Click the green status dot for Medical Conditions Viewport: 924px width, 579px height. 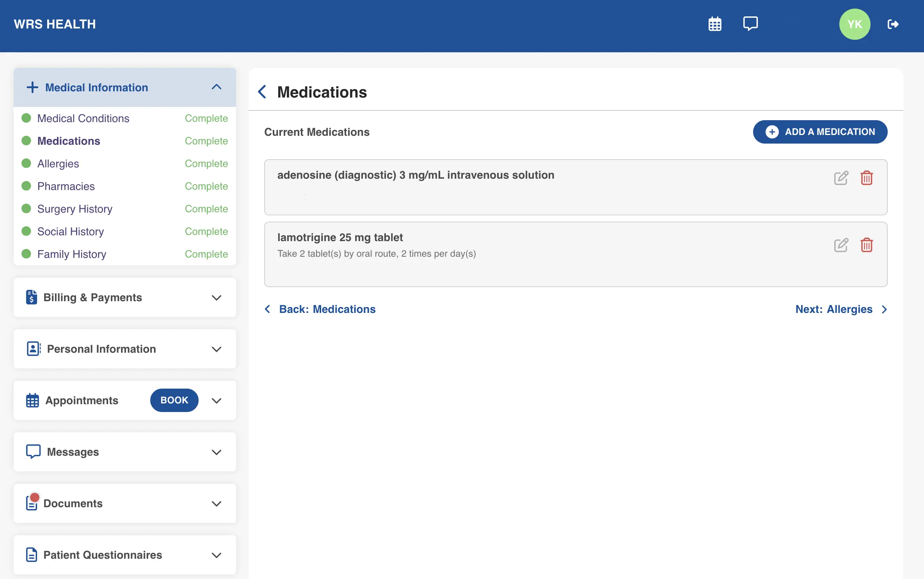pyautogui.click(x=26, y=118)
